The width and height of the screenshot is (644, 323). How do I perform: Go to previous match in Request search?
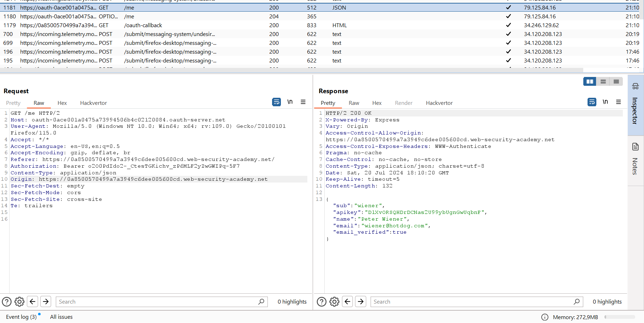32,301
